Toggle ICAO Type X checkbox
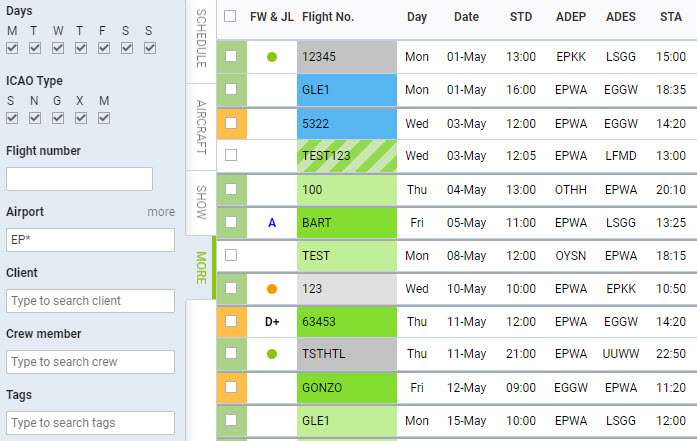This screenshot has width=697, height=441. coord(81,118)
